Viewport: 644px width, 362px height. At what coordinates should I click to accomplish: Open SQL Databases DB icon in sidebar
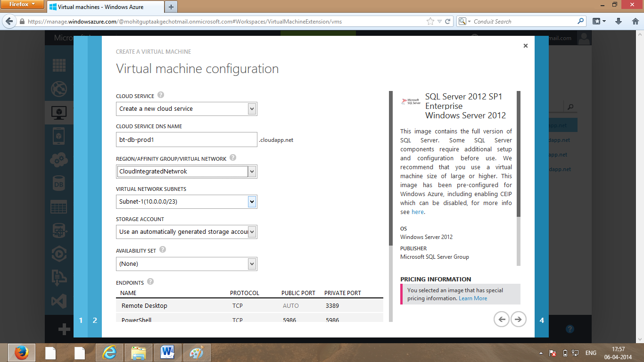(x=59, y=184)
